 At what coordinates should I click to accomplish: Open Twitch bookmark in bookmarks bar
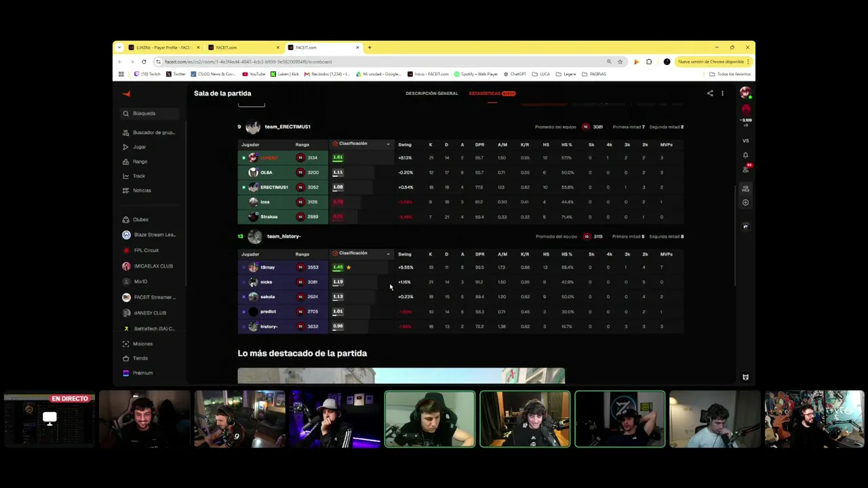147,74
